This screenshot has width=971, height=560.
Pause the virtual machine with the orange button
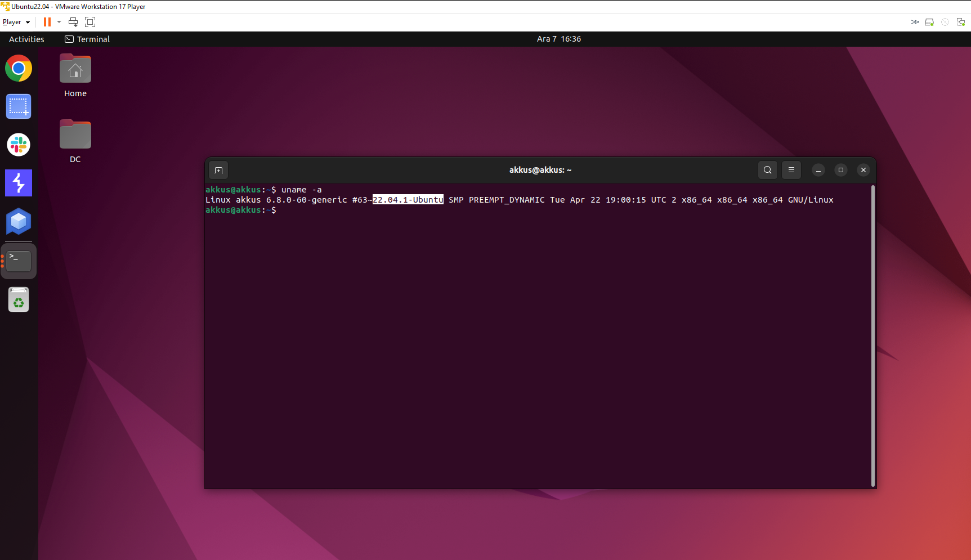(47, 22)
